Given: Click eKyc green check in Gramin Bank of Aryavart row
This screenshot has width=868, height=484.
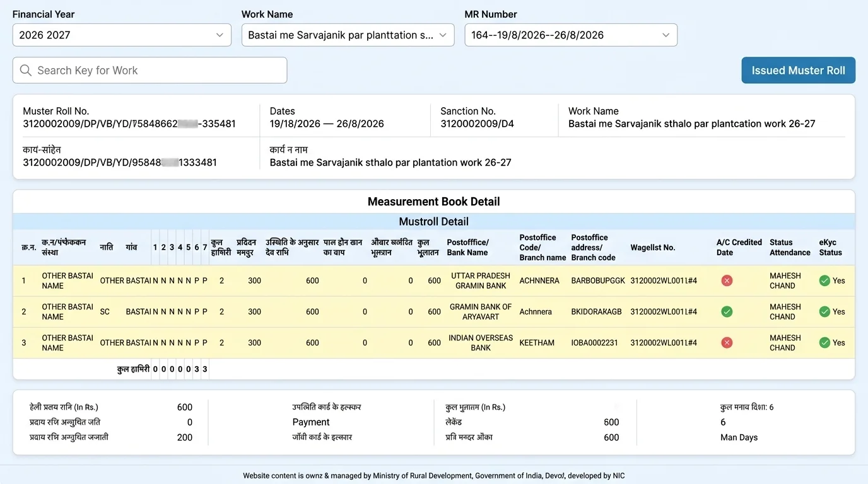Looking at the screenshot, I should (824, 311).
